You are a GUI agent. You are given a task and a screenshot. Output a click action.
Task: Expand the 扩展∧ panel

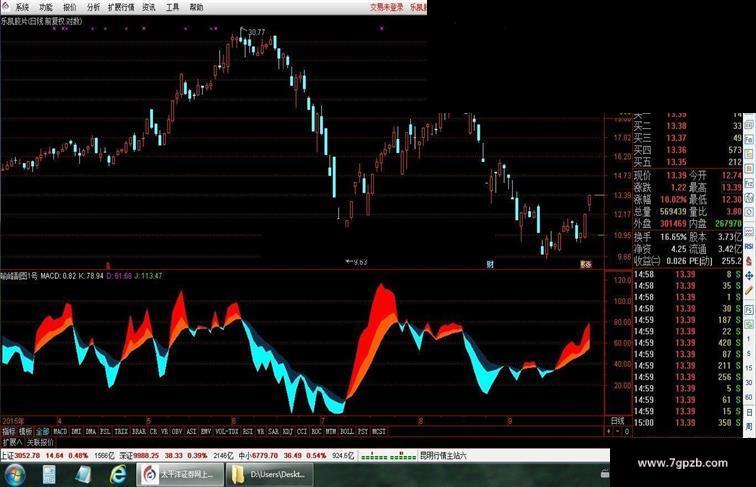(13, 442)
